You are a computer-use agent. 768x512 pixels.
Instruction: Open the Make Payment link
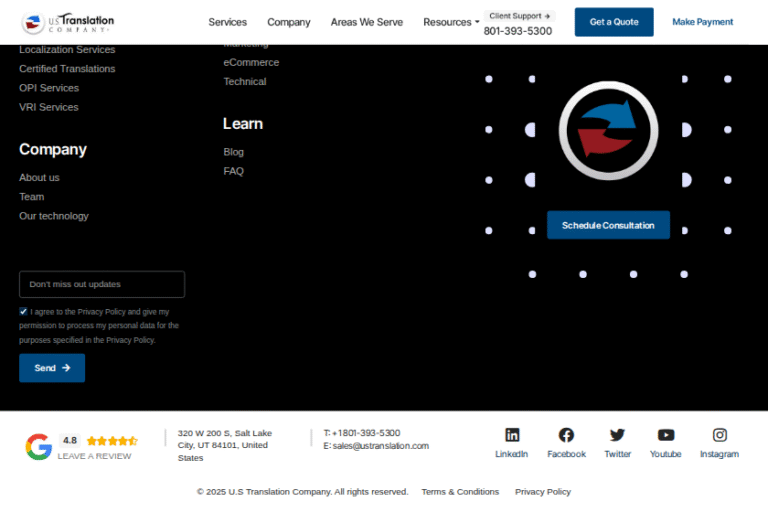tap(702, 22)
